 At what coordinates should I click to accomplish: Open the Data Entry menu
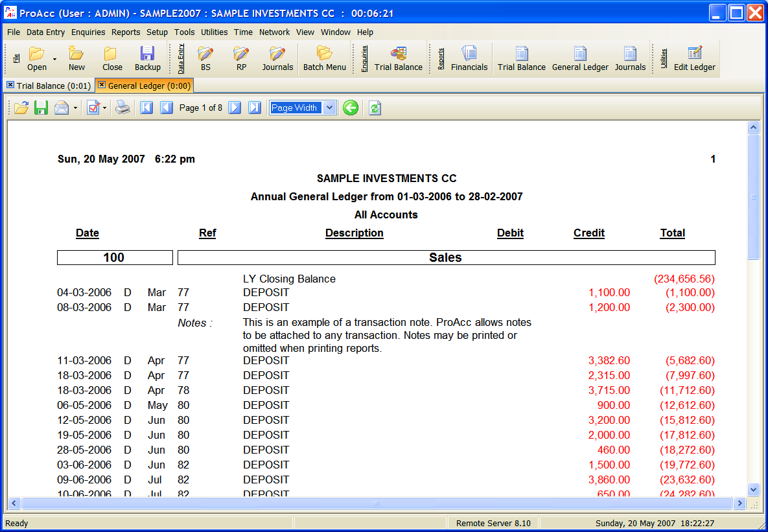[x=45, y=32]
